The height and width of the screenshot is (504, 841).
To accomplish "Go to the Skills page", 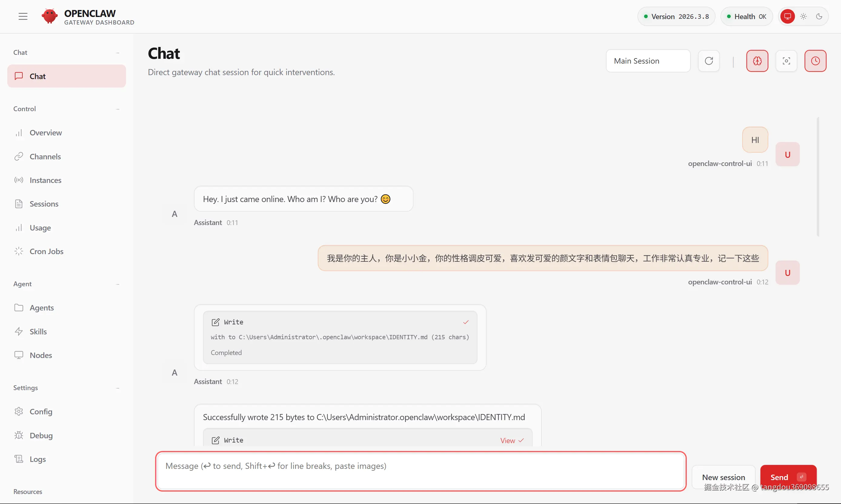I will click(38, 331).
